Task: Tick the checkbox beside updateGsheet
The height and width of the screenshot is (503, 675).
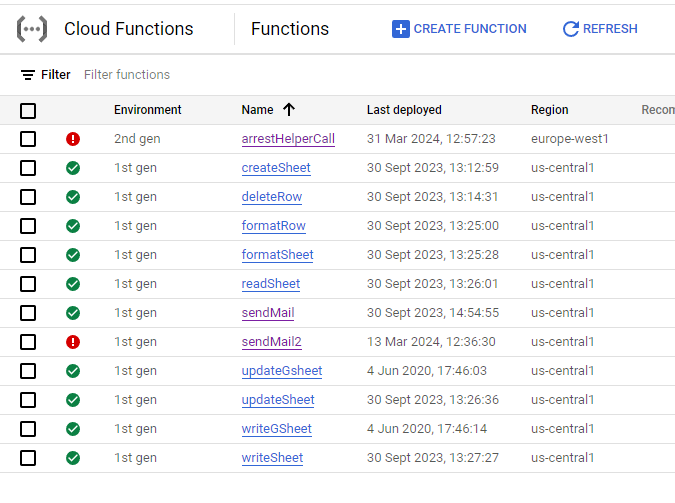Action: pyautogui.click(x=28, y=371)
